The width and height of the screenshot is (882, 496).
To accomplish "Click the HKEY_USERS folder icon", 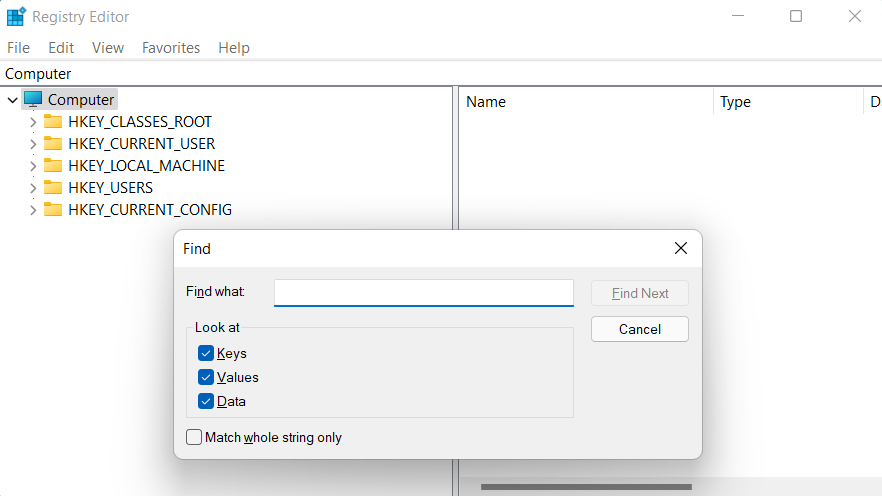I will [x=53, y=188].
